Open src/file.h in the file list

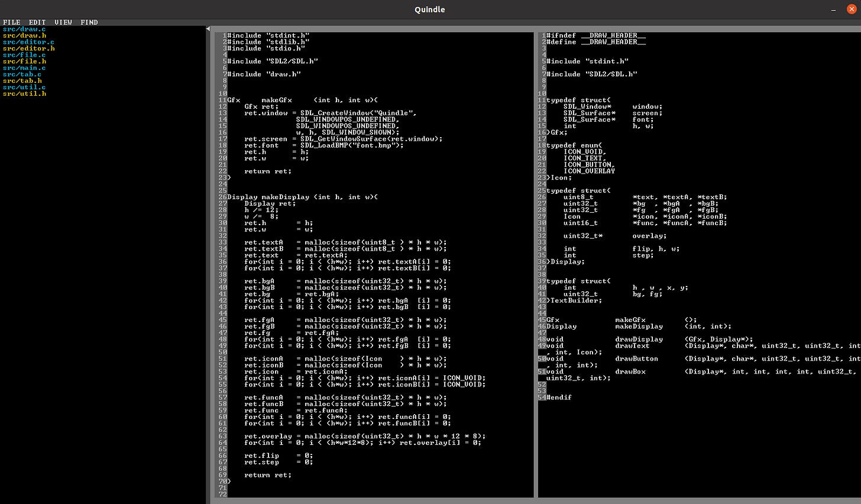[x=24, y=61]
